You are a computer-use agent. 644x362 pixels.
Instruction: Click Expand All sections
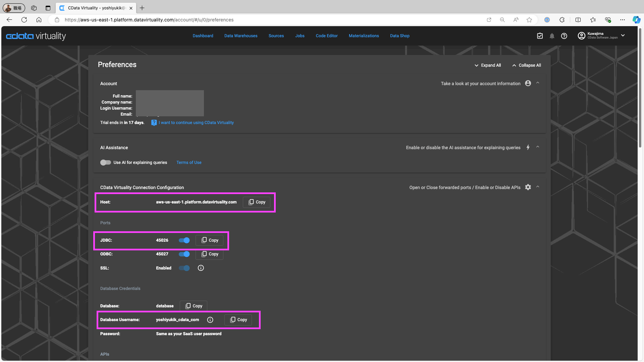[488, 65]
